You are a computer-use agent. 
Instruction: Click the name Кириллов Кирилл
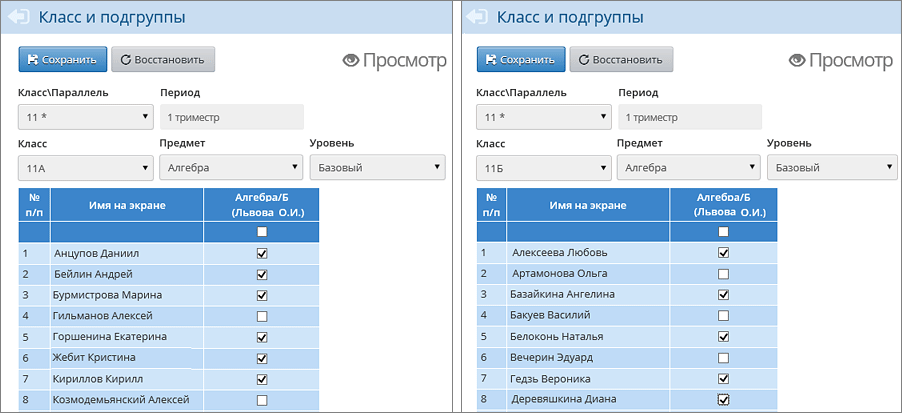coord(98,379)
